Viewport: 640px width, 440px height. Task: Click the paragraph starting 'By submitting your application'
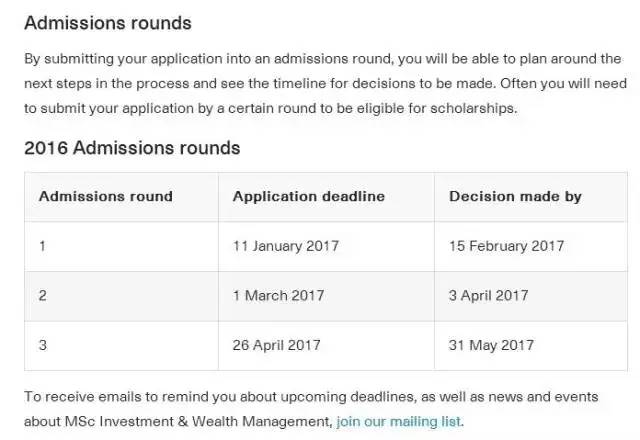[x=325, y=84]
